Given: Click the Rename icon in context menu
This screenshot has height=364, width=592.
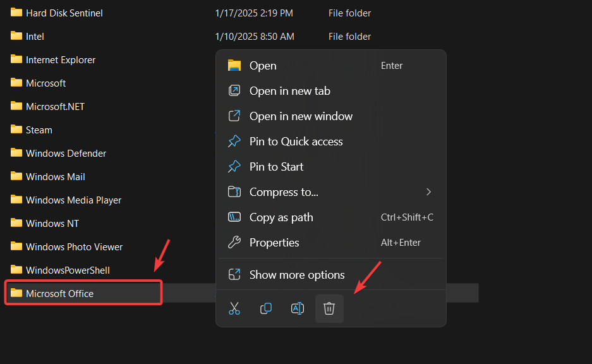Looking at the screenshot, I should [x=298, y=308].
